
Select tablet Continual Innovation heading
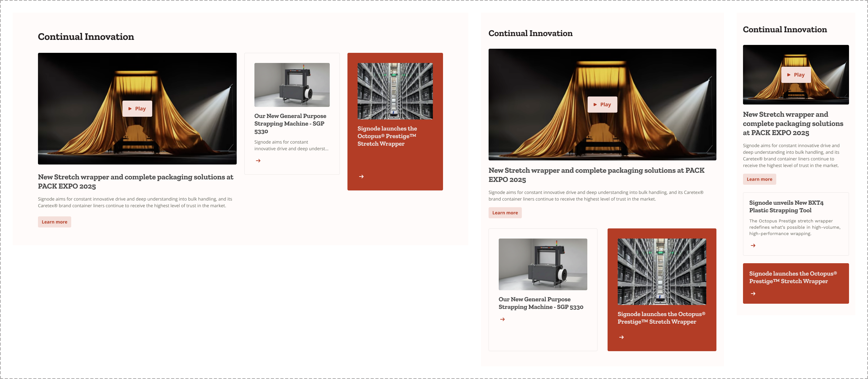(x=530, y=33)
